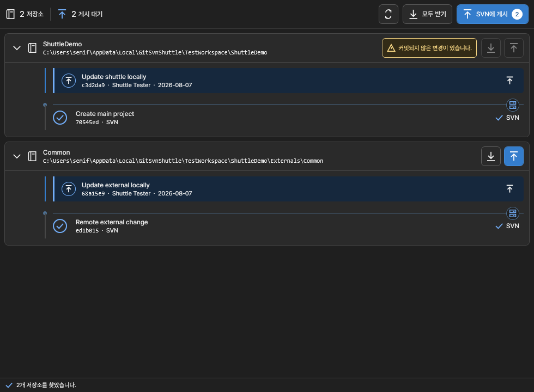Select the 'Update external locally' commit
This screenshot has width=534, height=392.
288,189
